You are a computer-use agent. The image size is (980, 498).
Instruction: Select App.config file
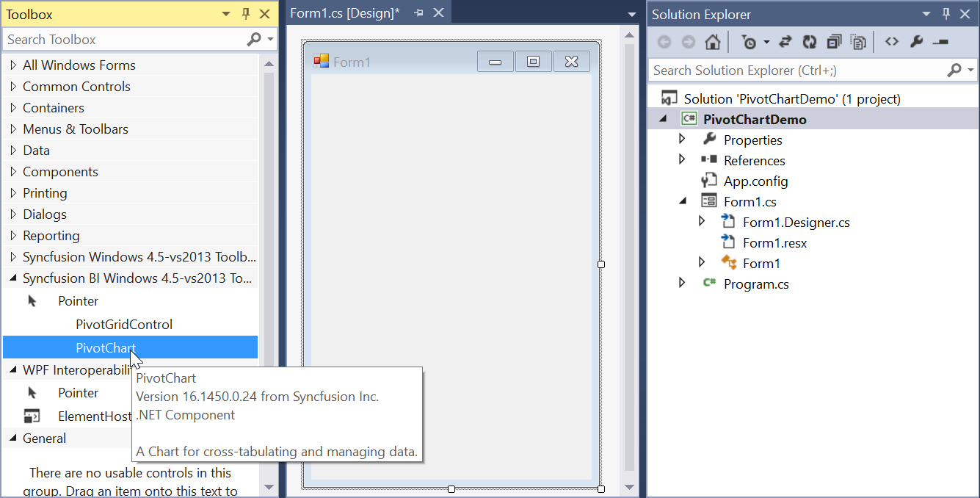tap(755, 181)
